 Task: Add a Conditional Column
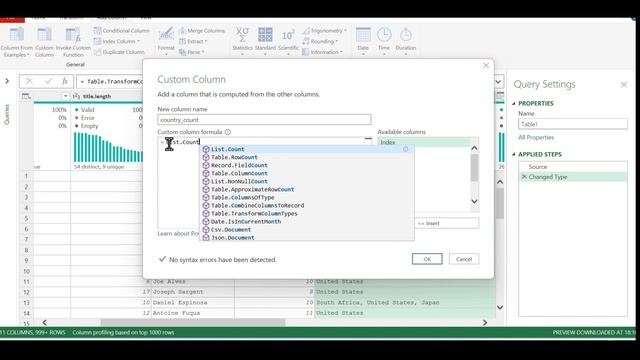pos(121,31)
